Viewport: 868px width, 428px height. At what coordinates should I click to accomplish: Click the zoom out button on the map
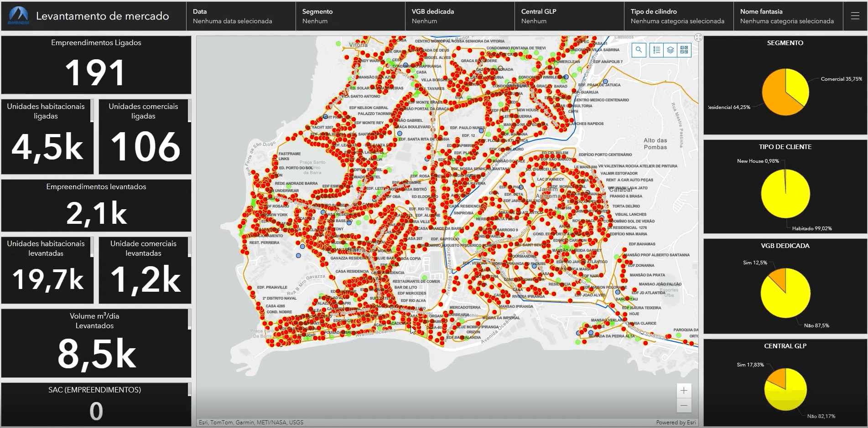684,405
